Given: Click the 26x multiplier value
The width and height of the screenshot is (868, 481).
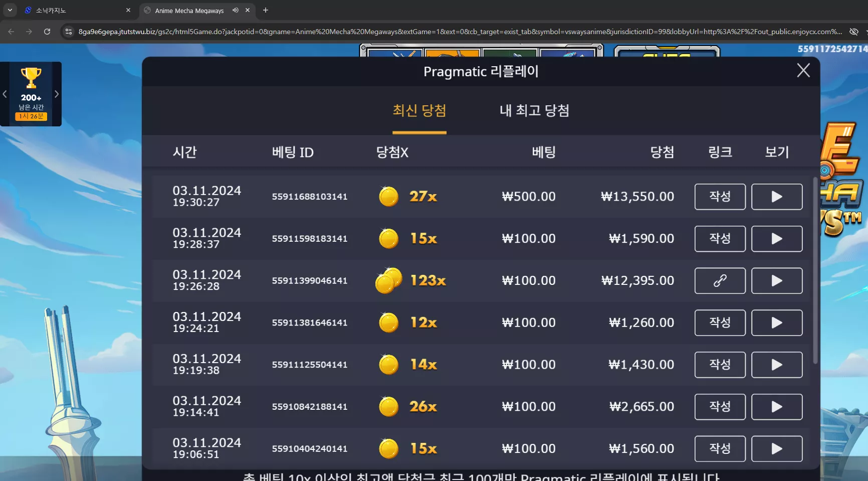Looking at the screenshot, I should pos(423,407).
